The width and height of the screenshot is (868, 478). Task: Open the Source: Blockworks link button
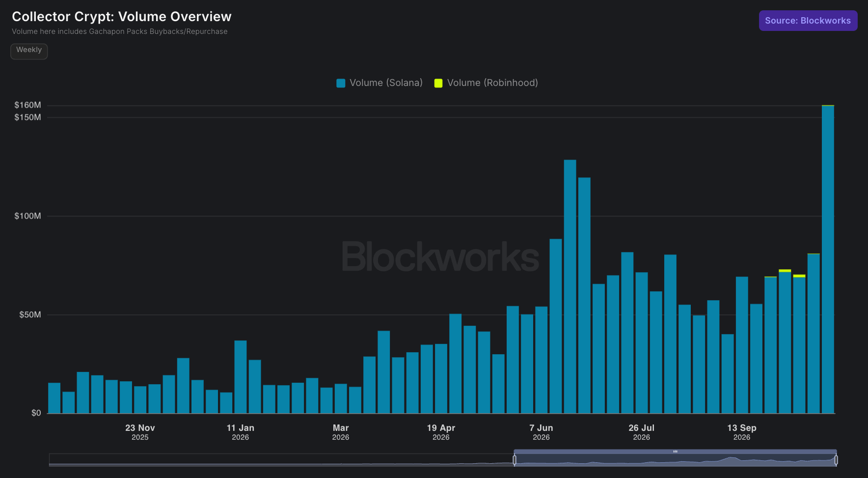click(x=808, y=21)
